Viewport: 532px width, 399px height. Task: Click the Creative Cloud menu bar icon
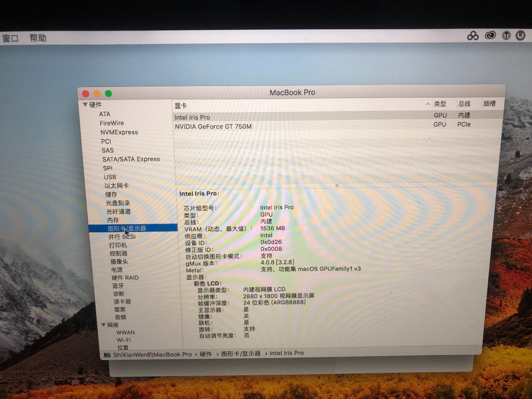pos(491,35)
